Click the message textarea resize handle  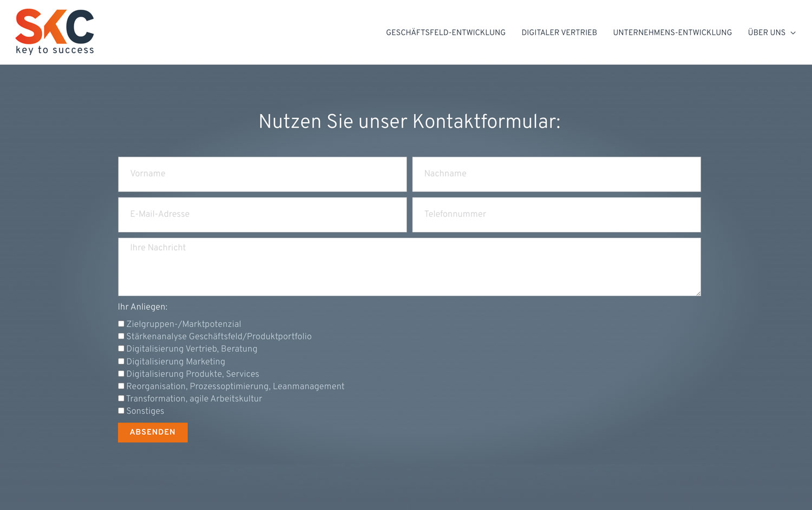[698, 293]
